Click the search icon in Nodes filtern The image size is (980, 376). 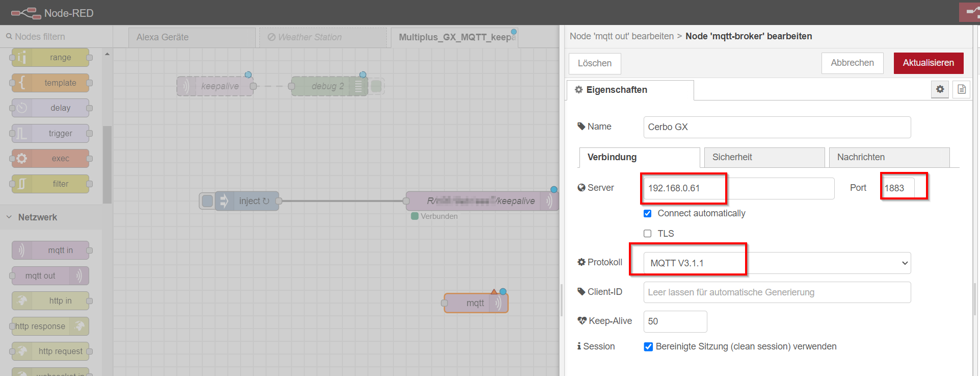pyautogui.click(x=9, y=37)
